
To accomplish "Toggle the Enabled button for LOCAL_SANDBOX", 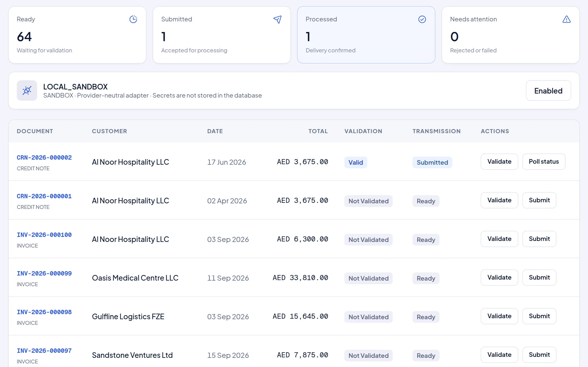I will coord(548,91).
